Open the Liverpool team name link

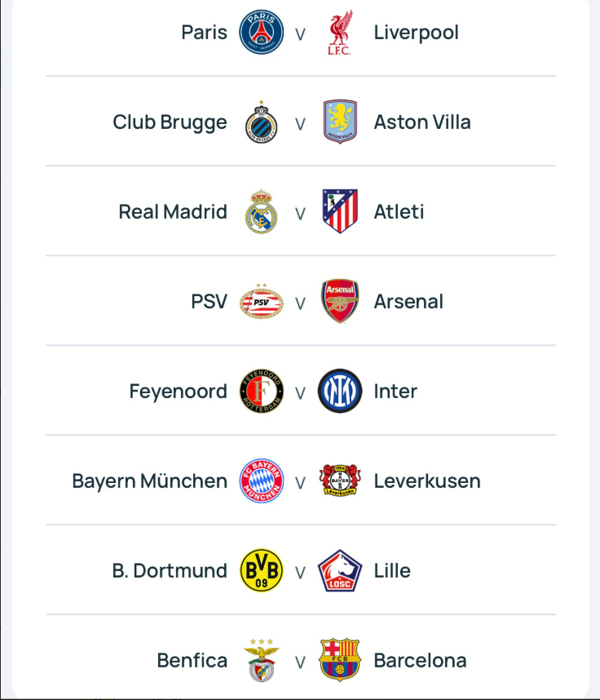coord(416,33)
